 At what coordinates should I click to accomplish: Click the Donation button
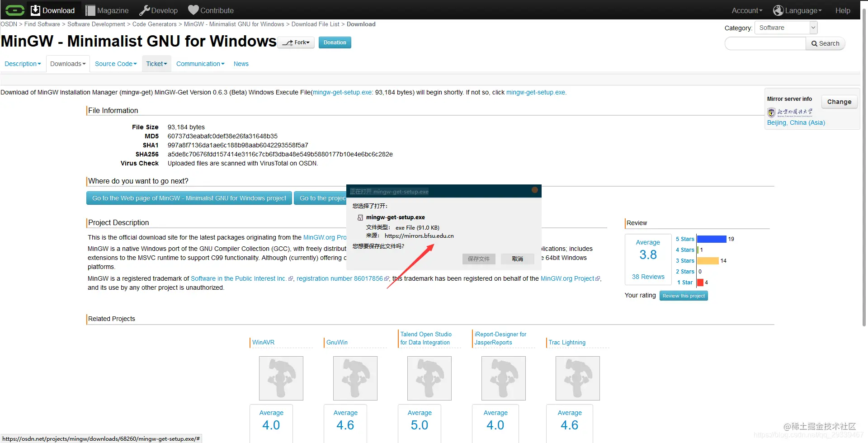pyautogui.click(x=335, y=42)
